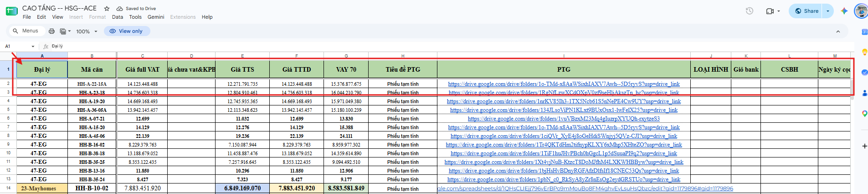This screenshot has width=868, height=194.
Task: Open the Drive link in row 5
Action: (x=564, y=110)
